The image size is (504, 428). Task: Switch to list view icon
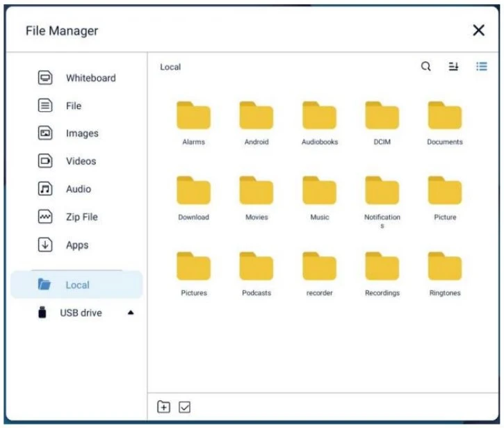coord(482,67)
